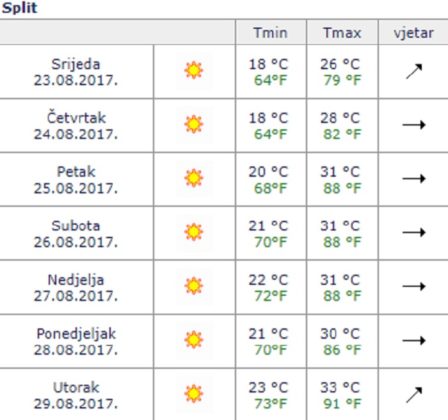
Task: Select the Ponedjeljak 28.08.2017 date cell
Action: 76,342
